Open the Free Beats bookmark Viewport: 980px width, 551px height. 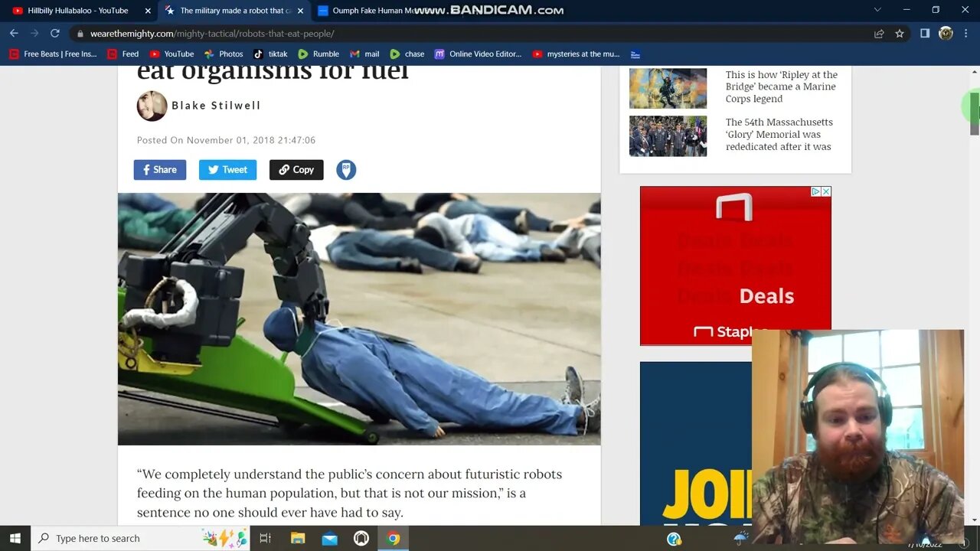tap(53, 54)
